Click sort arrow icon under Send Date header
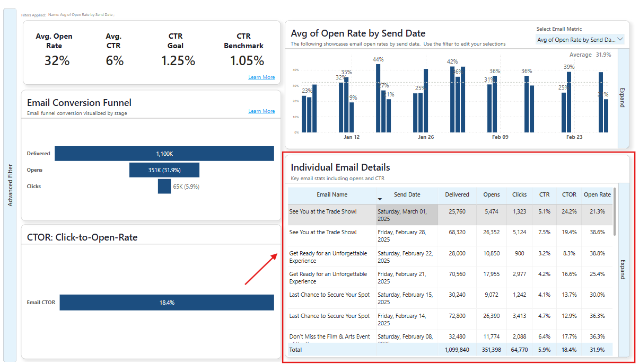The width and height of the screenshot is (639, 364). (380, 199)
